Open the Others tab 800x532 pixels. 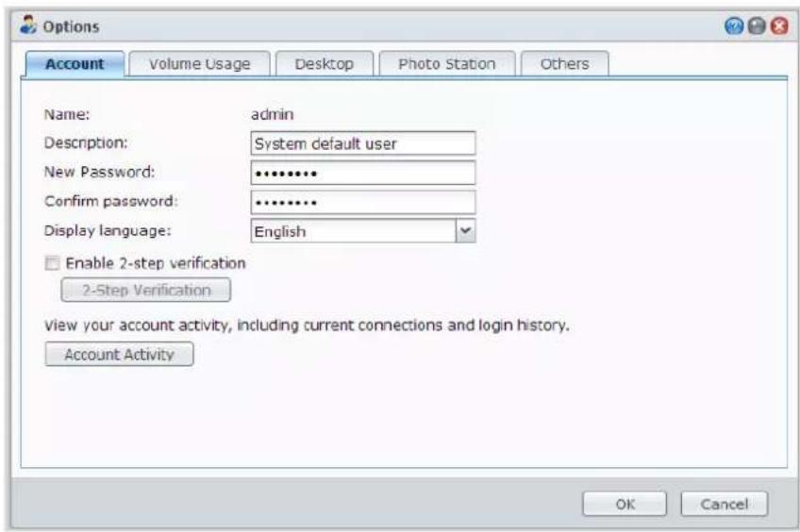tap(564, 64)
